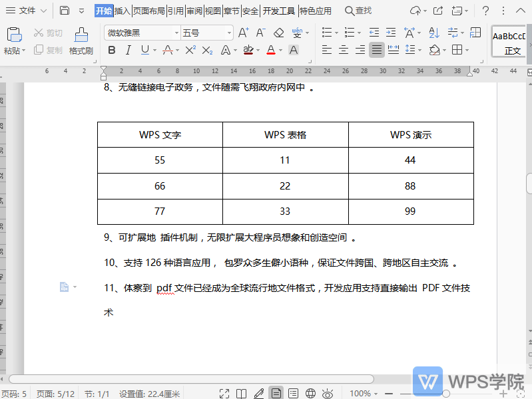The width and height of the screenshot is (532, 399).
Task: Align text right
Action: click(360, 50)
